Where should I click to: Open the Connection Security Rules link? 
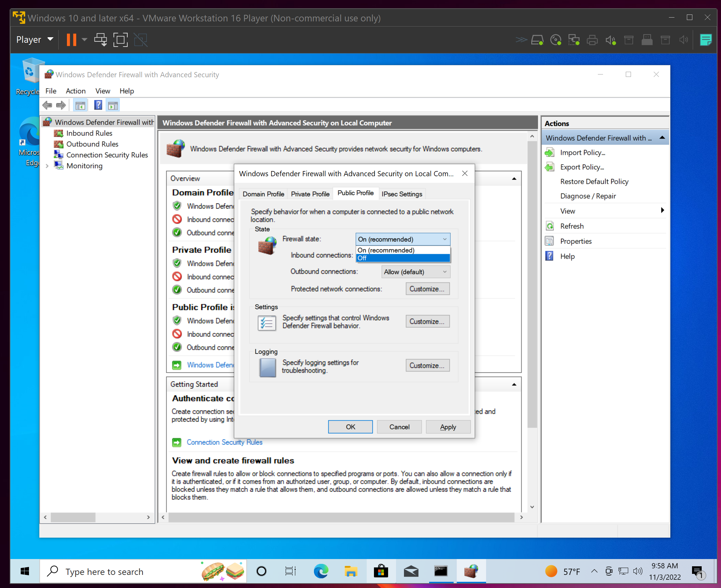pyautogui.click(x=224, y=442)
